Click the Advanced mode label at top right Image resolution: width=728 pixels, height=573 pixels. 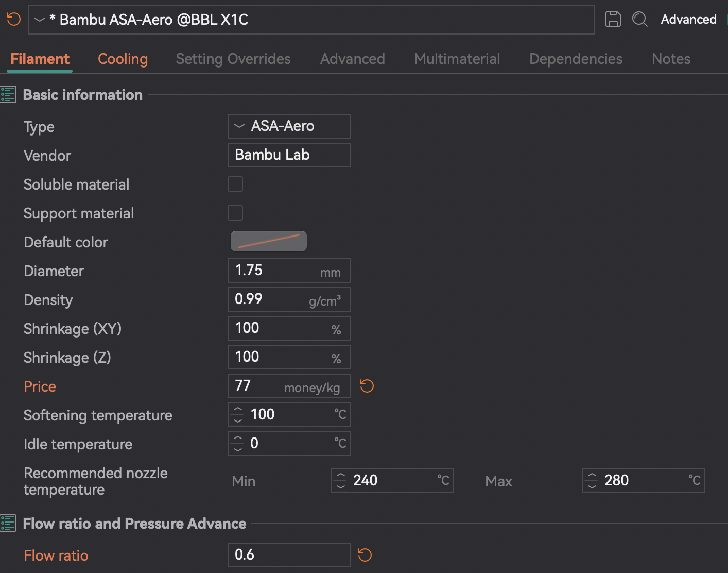pos(688,20)
